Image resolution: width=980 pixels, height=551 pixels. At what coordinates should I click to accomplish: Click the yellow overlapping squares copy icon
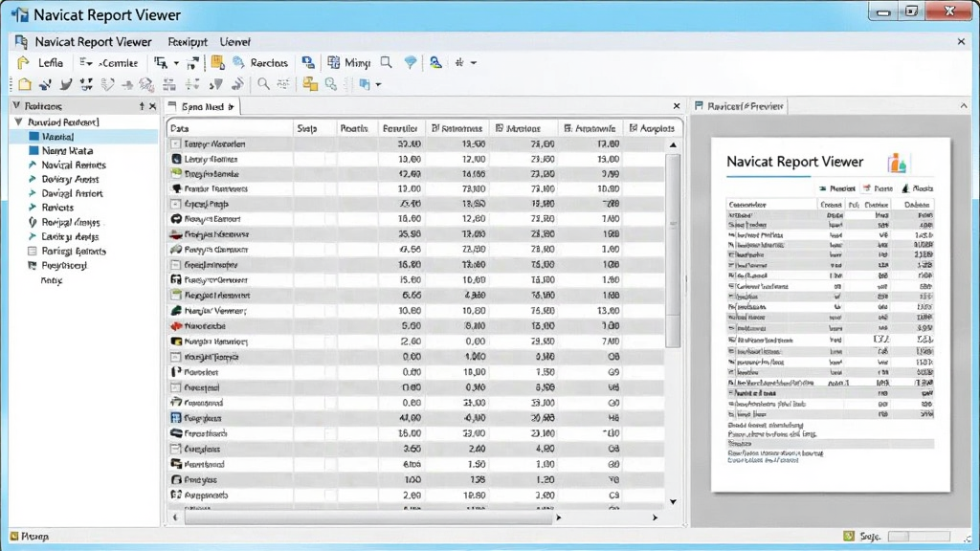[310, 84]
